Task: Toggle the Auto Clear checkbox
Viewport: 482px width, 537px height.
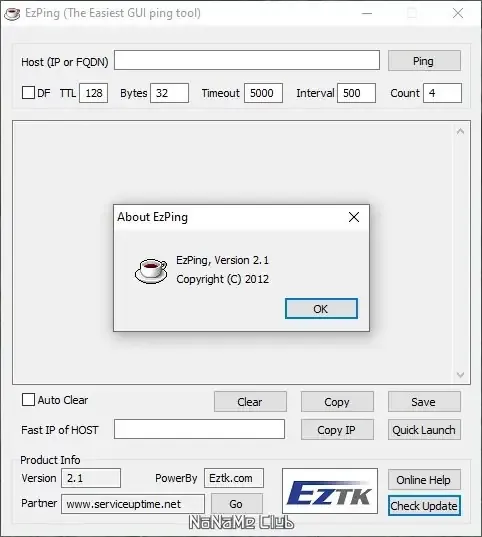Action: [28, 399]
